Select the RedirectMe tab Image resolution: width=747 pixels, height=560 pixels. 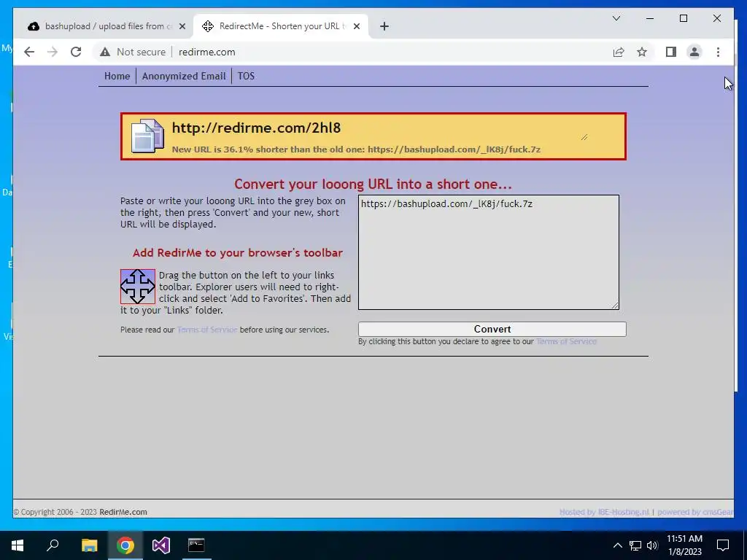click(x=281, y=26)
